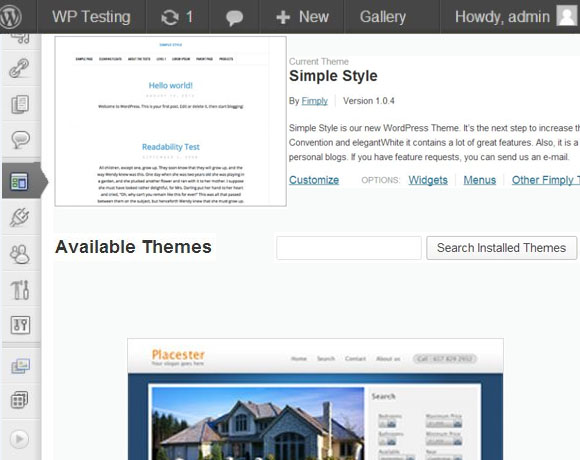Click the collapse menu arrow button
The image size is (580, 460).
pyautogui.click(x=19, y=439)
